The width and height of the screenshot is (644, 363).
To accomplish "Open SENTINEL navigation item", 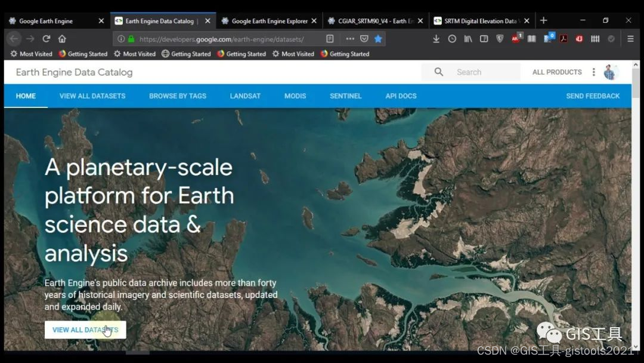I will pos(346,96).
